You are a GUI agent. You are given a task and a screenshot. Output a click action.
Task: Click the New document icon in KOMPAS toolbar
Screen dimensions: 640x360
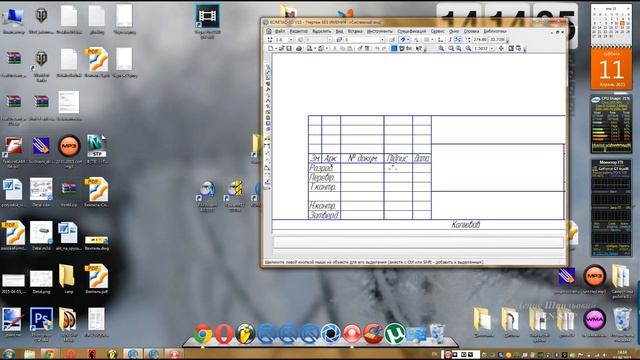[x=270, y=49]
